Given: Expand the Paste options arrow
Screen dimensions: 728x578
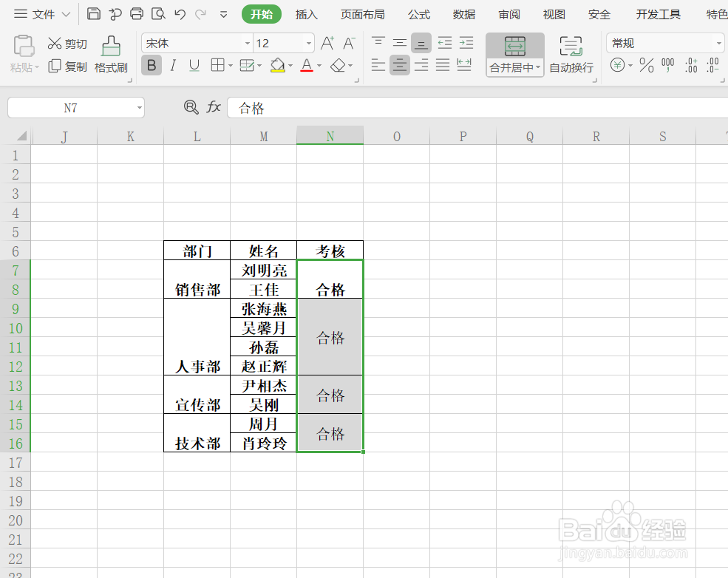Looking at the screenshot, I should [x=37, y=67].
